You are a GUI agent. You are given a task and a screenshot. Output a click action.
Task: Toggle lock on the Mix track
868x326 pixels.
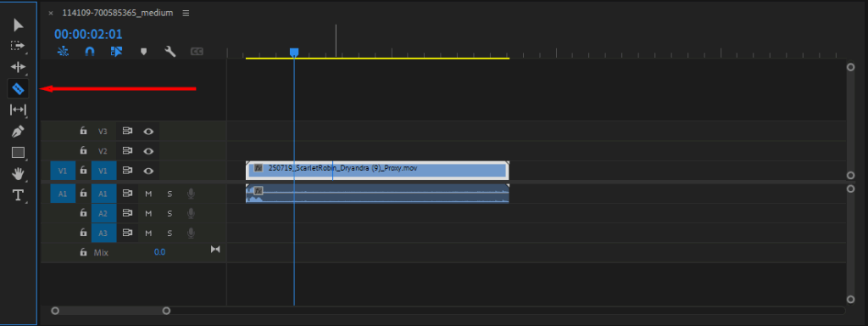pos(84,252)
